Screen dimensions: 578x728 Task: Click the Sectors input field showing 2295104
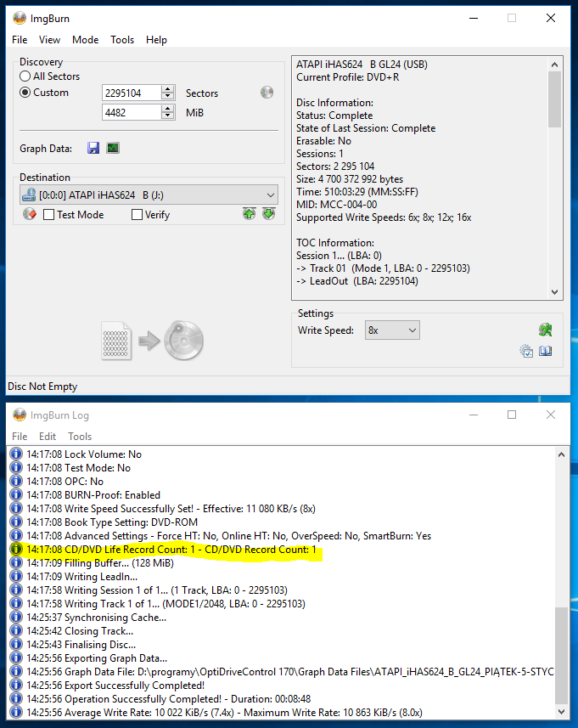pos(132,93)
